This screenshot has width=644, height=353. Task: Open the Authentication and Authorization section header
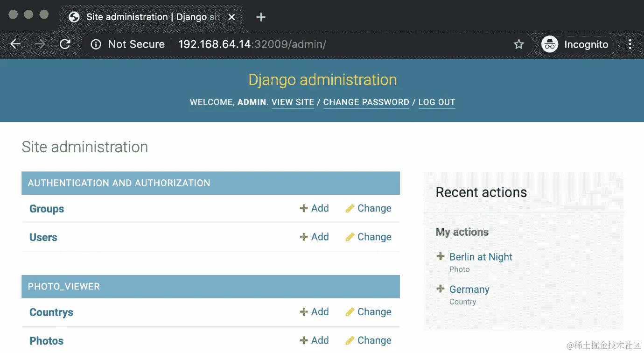[x=119, y=183]
